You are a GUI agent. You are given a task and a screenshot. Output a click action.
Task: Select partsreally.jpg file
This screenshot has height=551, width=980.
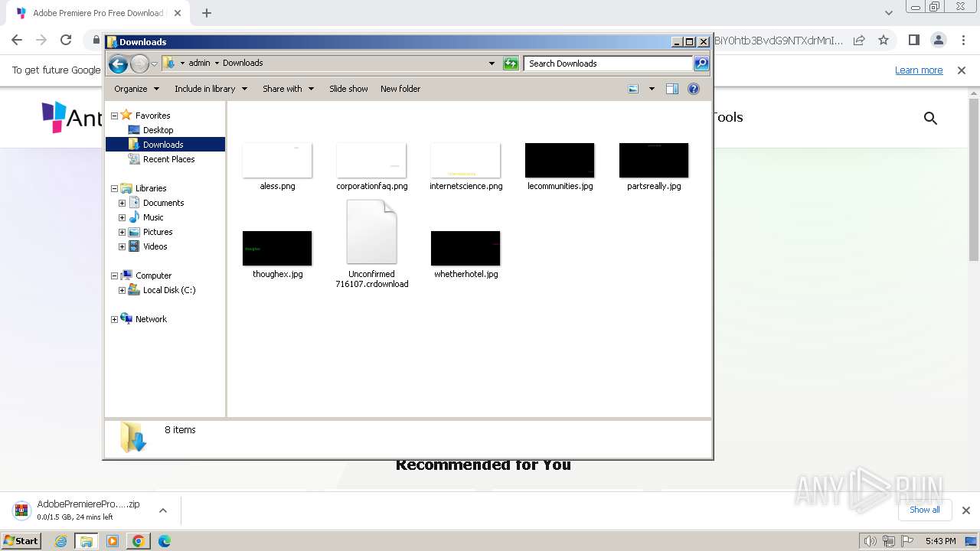point(654,167)
